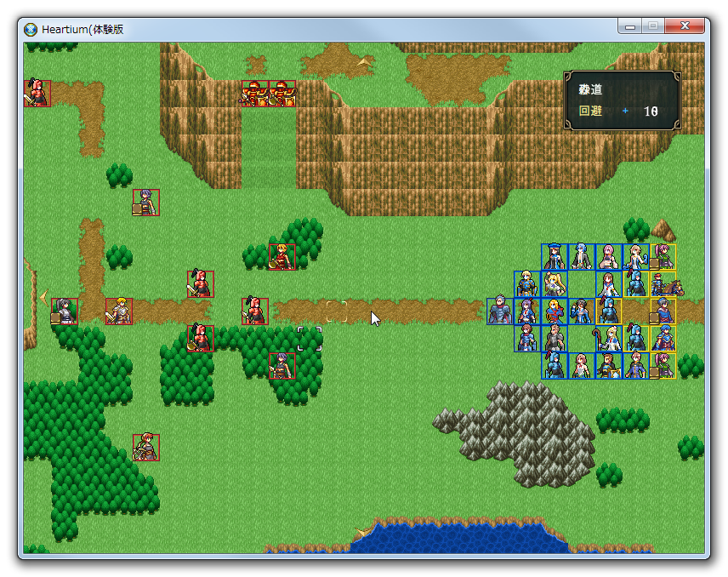The height and width of the screenshot is (577, 728).
Task: Click the bottom map scroll arrow by the lake
Action: click(362, 532)
